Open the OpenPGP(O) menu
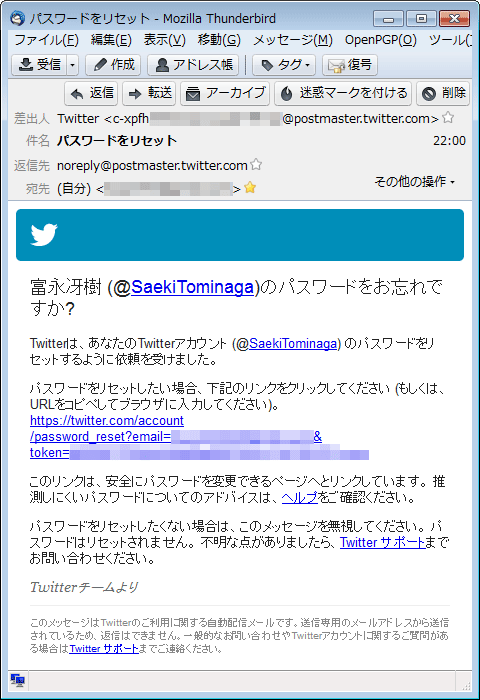 click(380, 40)
